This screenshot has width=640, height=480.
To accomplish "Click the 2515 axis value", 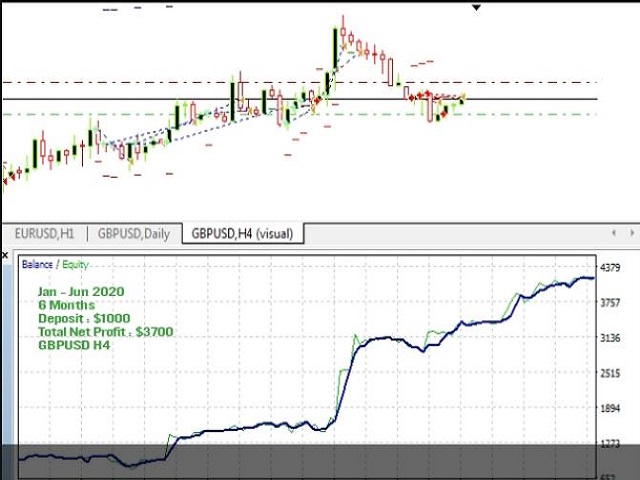I will pyautogui.click(x=610, y=373).
